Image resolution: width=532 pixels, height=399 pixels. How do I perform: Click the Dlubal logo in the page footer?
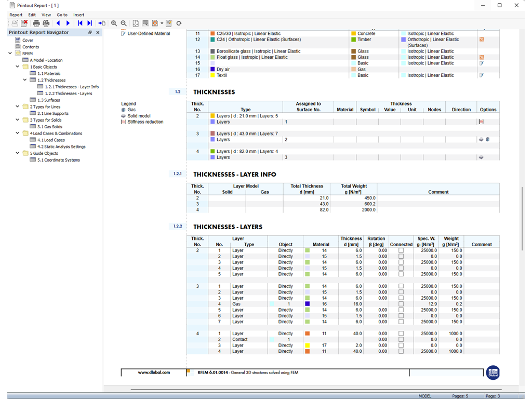point(493,373)
